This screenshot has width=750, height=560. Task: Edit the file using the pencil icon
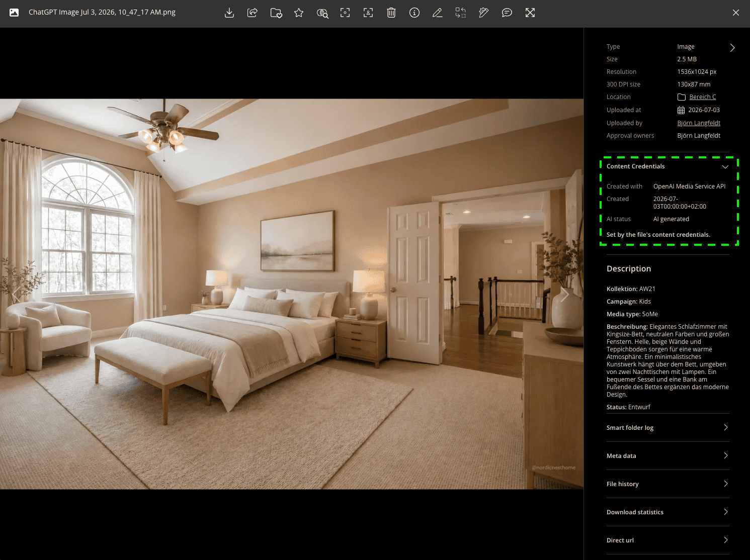438,13
